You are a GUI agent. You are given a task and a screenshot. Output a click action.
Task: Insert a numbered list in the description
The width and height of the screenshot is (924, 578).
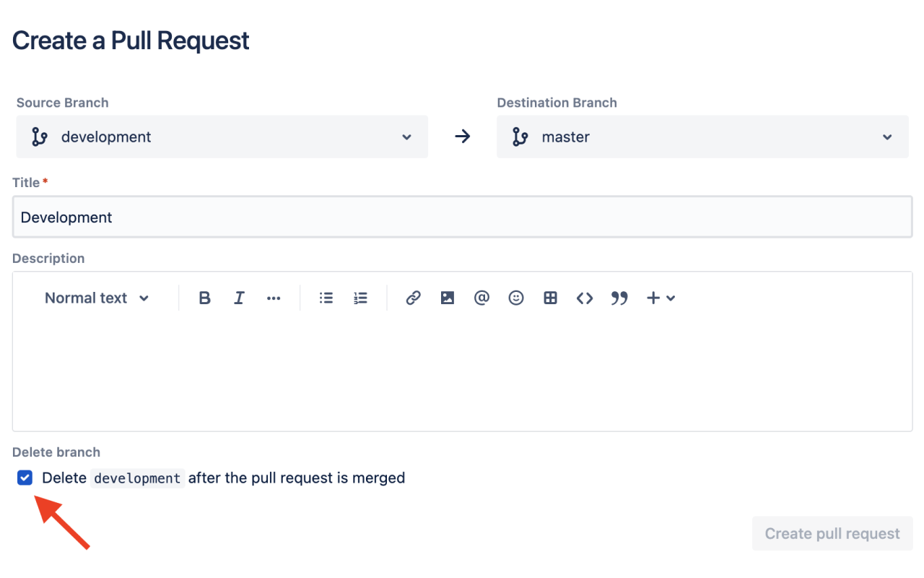(360, 298)
